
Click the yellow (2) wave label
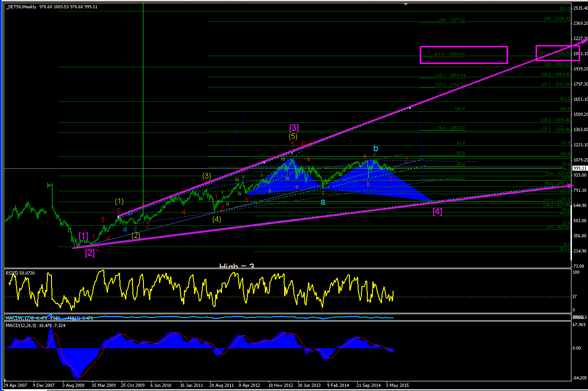136,235
